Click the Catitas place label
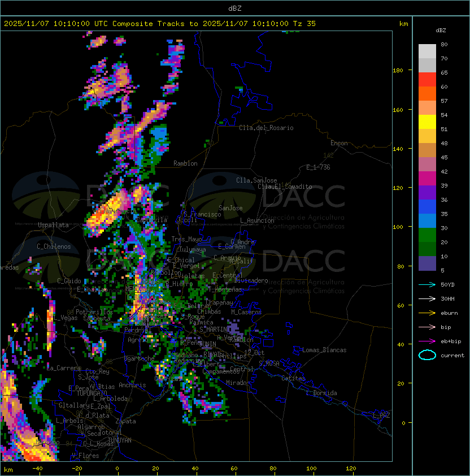 293,378
